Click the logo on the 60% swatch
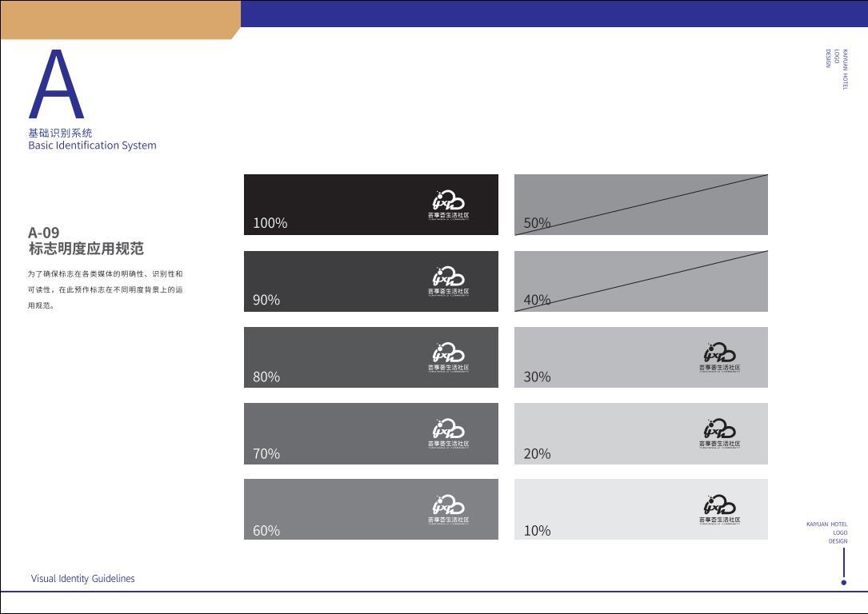 click(448, 510)
